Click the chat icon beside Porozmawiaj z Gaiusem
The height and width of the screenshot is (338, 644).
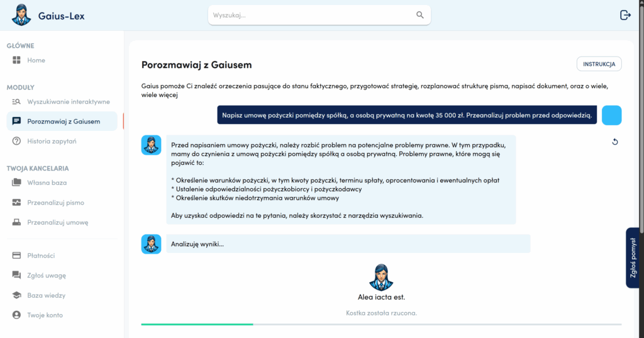pyautogui.click(x=16, y=121)
